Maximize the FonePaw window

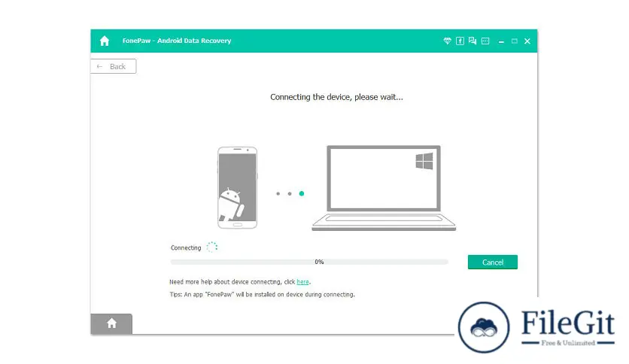(515, 41)
